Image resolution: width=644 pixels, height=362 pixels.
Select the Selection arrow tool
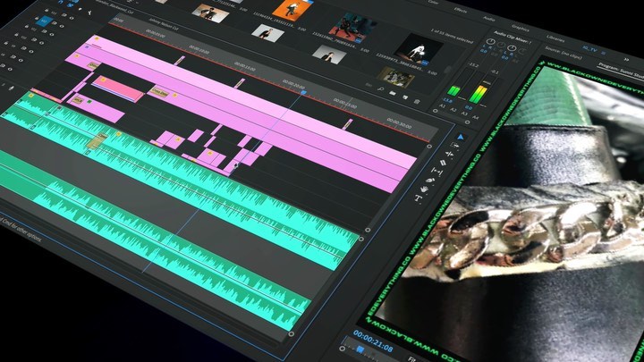tap(462, 137)
